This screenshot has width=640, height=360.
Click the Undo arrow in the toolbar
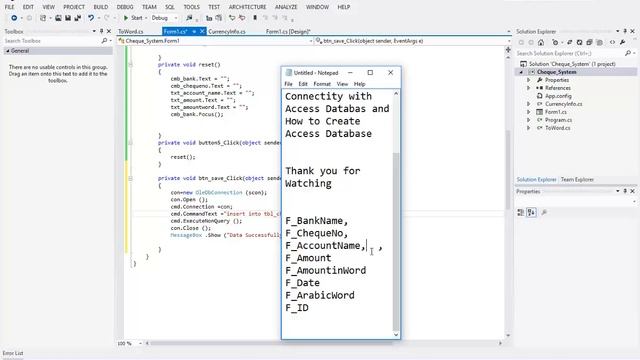point(91,18)
